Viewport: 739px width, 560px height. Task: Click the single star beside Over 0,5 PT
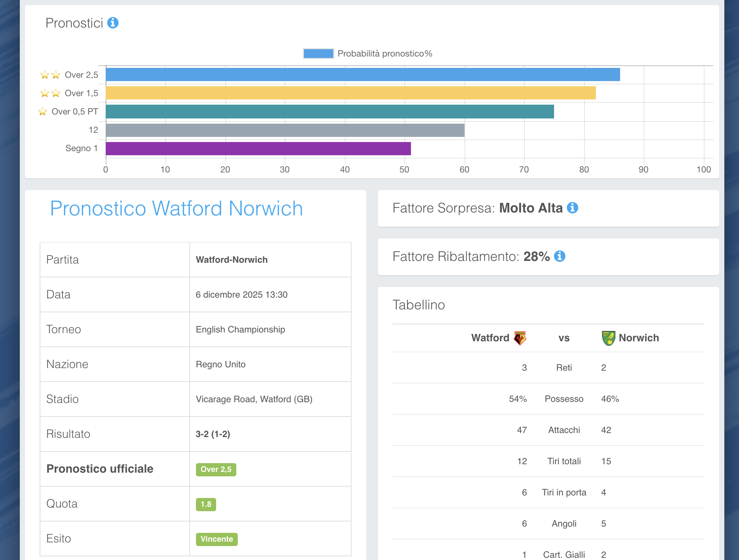coord(43,112)
